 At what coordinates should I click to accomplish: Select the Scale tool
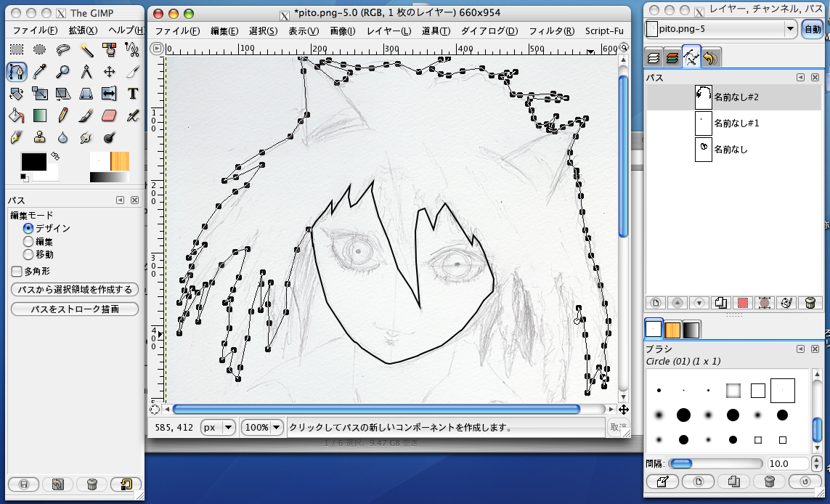click(x=40, y=94)
